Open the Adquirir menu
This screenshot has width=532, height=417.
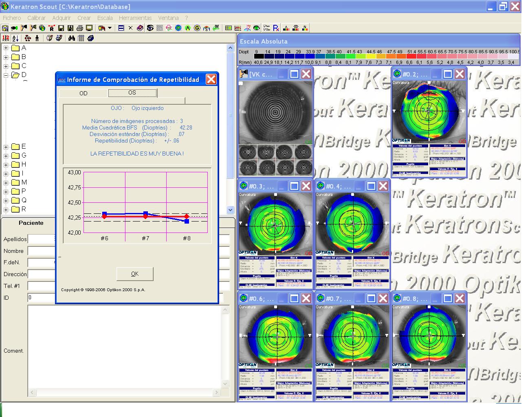pos(62,18)
